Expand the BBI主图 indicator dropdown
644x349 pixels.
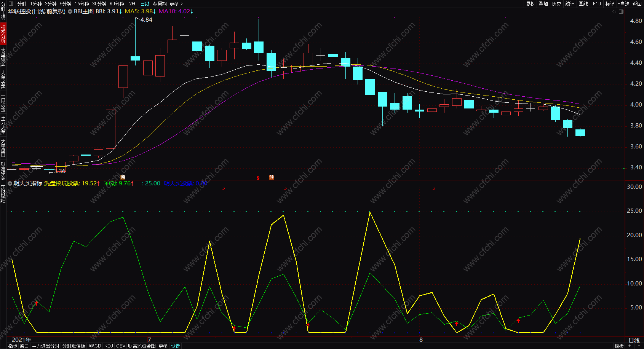(70, 11)
